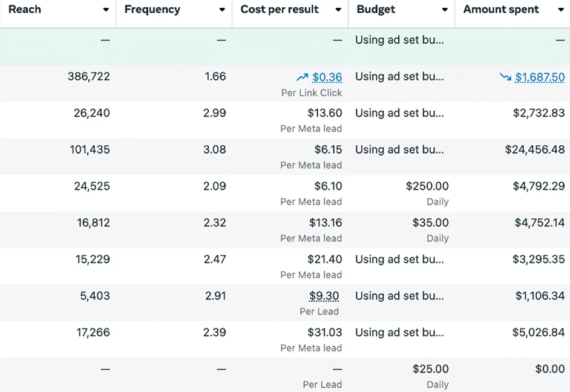Open the Reach column dropdown arrow
570x392 pixels.
coord(106,10)
